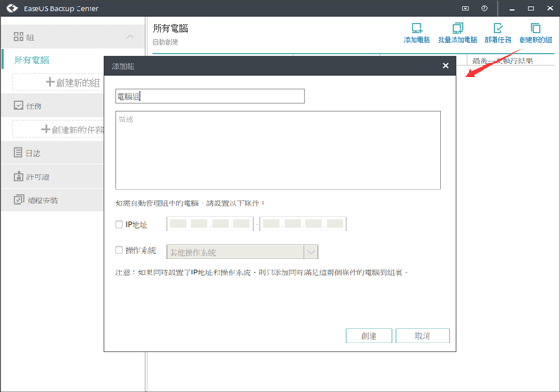Open the 許可證 sidebar section
The image size is (560, 392).
coord(51,176)
